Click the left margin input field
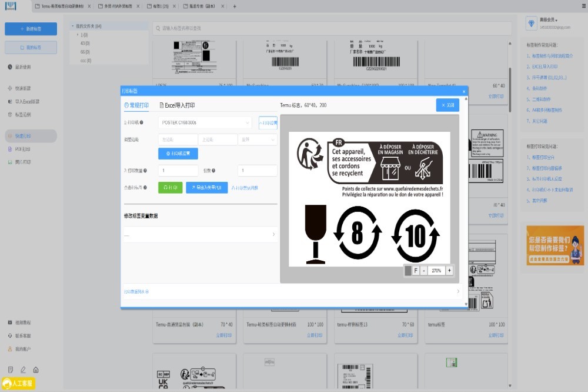This screenshot has height=392, width=588. pyautogui.click(x=176, y=139)
